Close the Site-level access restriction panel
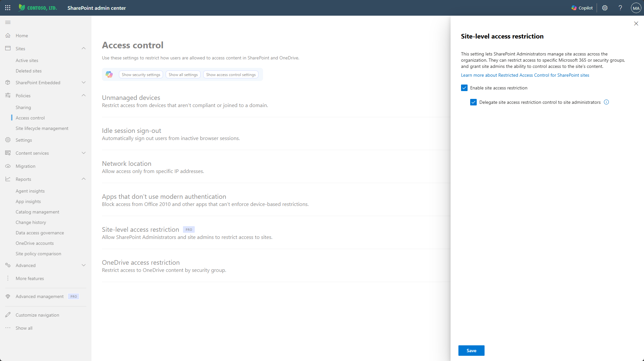 636,24
